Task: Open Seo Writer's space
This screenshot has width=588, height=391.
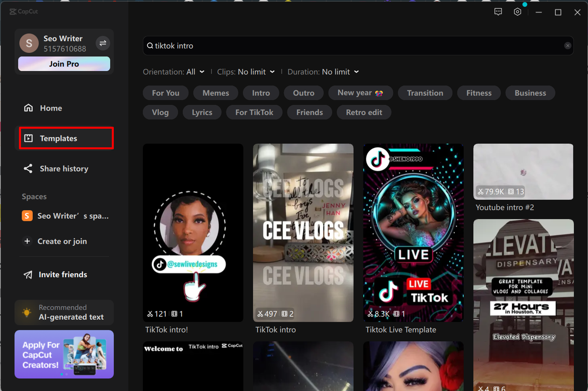Action: pos(64,215)
